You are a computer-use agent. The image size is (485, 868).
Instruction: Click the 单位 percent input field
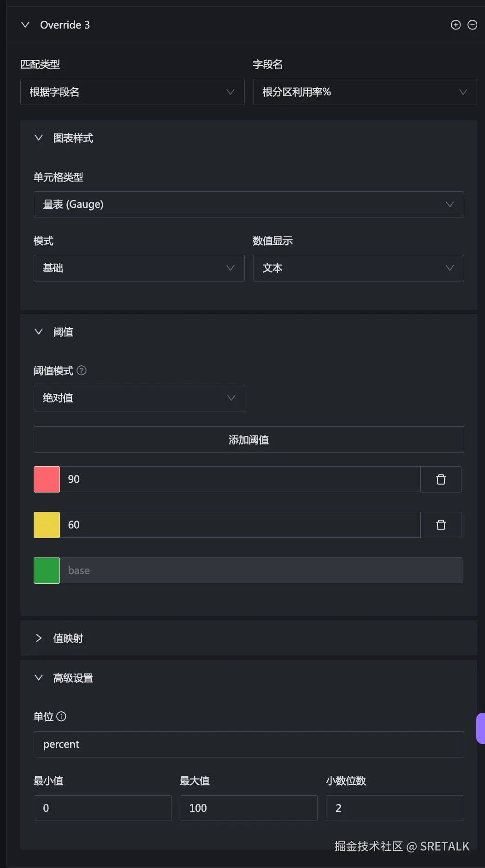pos(248,744)
